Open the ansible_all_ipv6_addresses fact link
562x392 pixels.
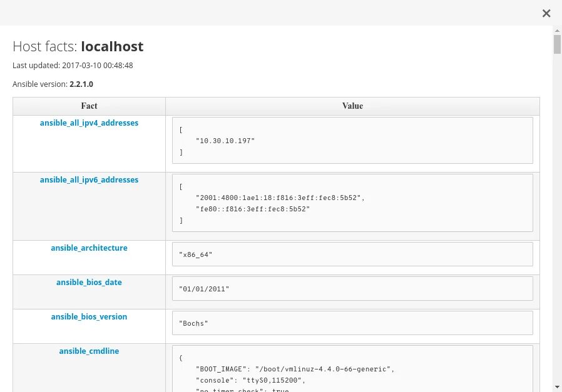pos(89,180)
